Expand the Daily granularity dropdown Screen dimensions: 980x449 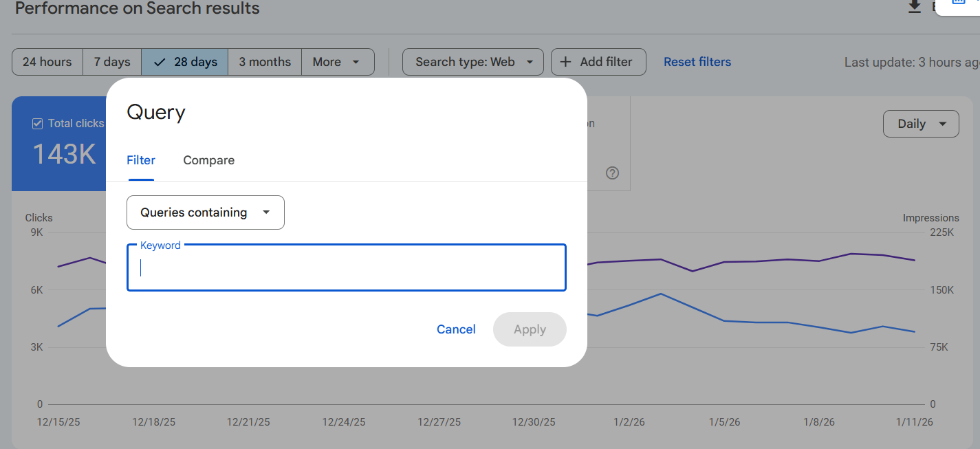point(920,124)
